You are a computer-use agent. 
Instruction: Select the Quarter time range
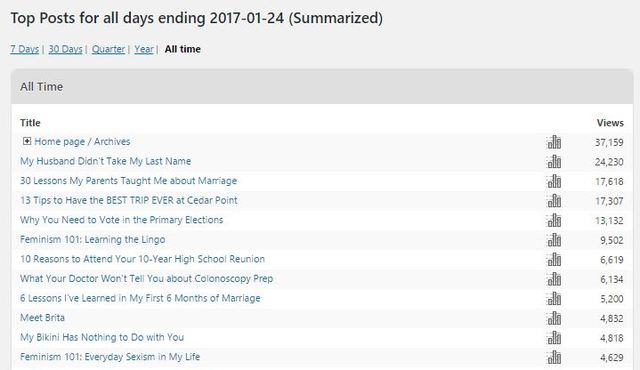(x=108, y=49)
